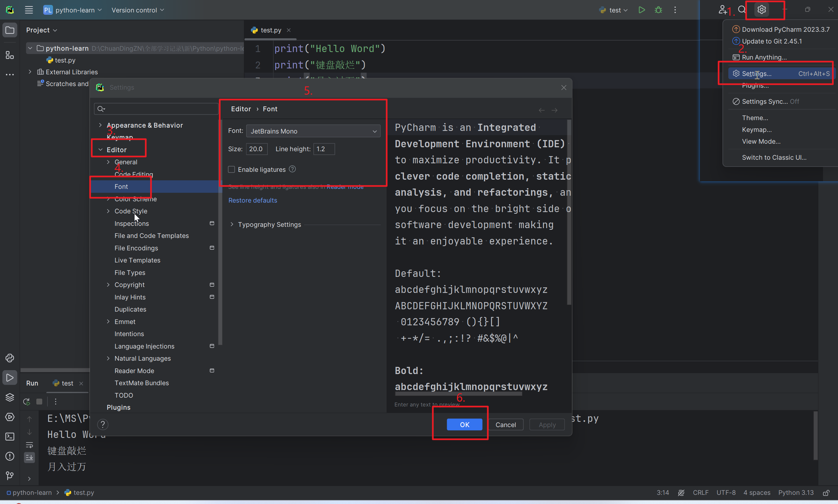The image size is (838, 504).
Task: Toggle soft-wrap icon in Run console
Action: 29,445
